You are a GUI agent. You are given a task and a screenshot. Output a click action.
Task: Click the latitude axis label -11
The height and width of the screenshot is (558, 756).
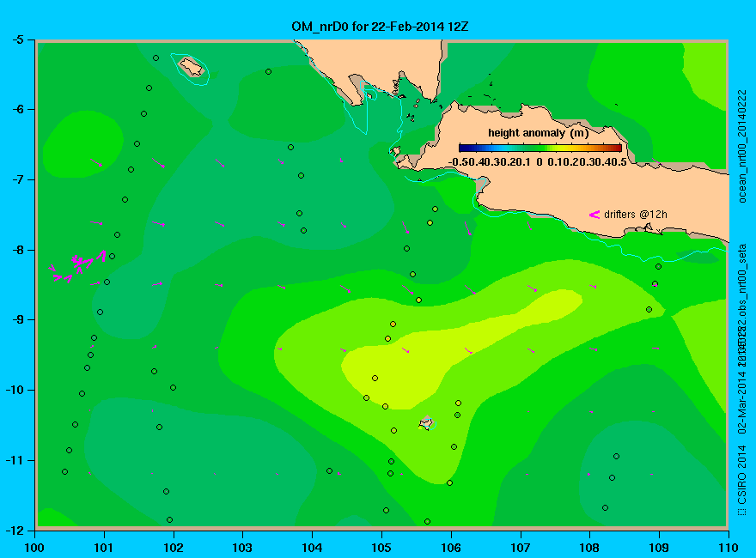click(x=14, y=460)
